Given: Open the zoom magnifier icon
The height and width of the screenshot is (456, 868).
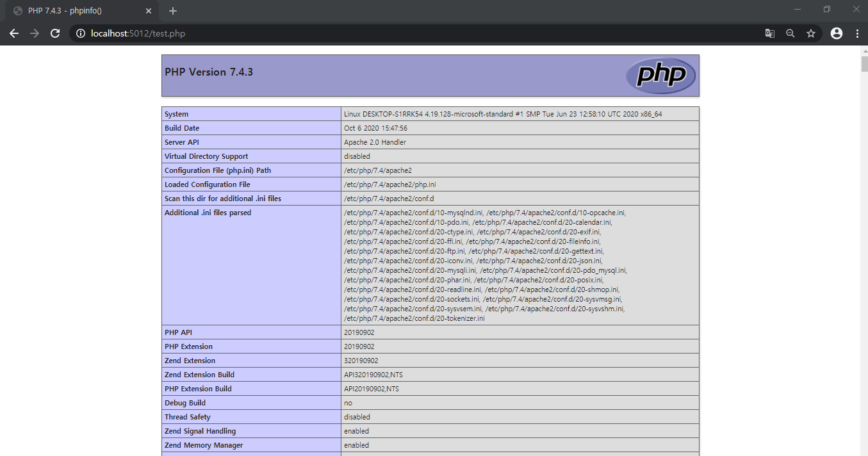Looking at the screenshot, I should (x=790, y=33).
